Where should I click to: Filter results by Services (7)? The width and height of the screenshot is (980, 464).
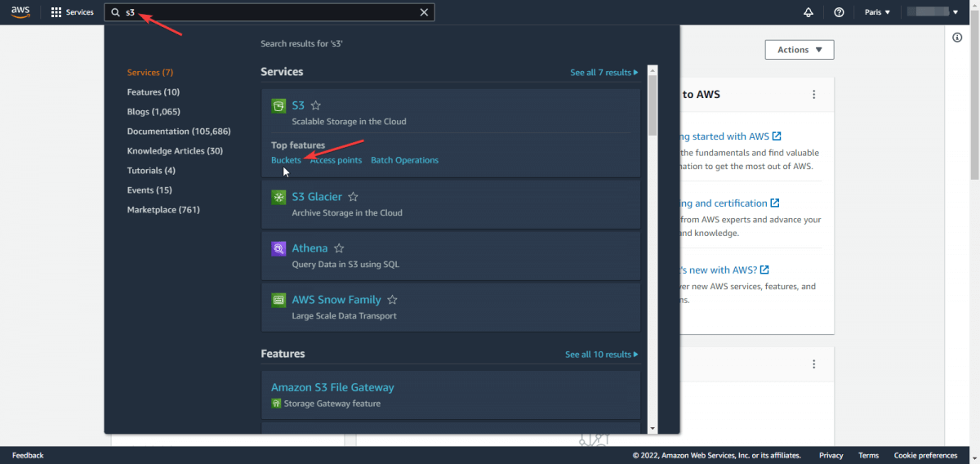(x=150, y=73)
